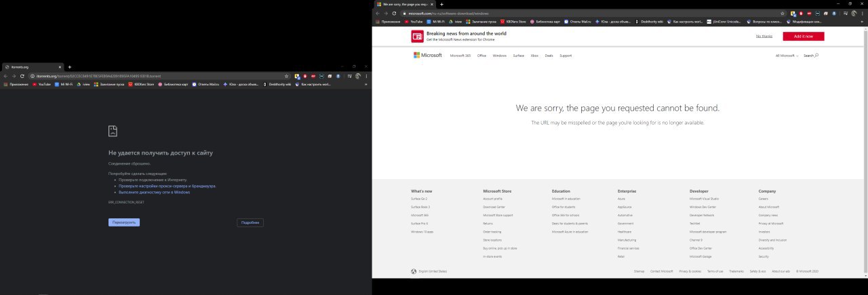
Task: Reload the Microsoft page in right window
Action: click(x=393, y=13)
